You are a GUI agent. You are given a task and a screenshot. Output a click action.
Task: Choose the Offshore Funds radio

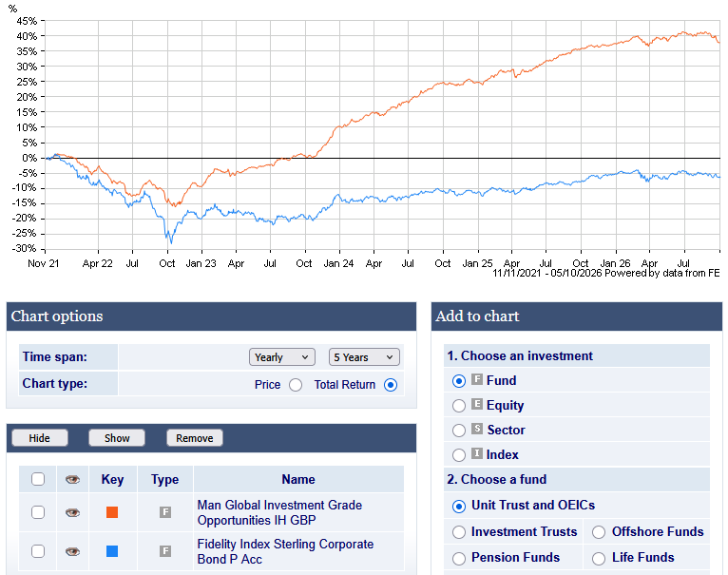tap(599, 532)
